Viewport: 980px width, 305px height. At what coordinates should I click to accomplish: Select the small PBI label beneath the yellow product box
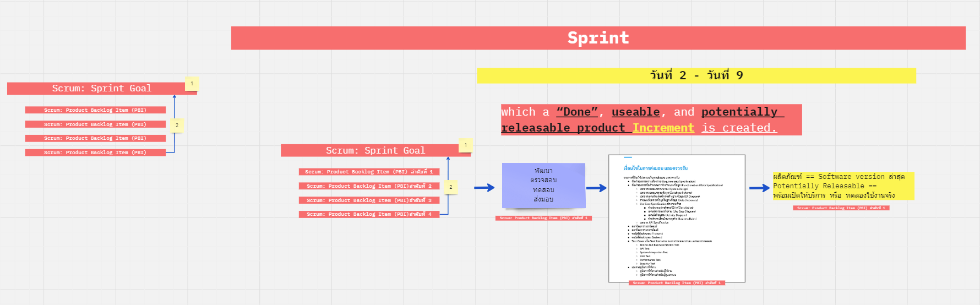[841, 208]
